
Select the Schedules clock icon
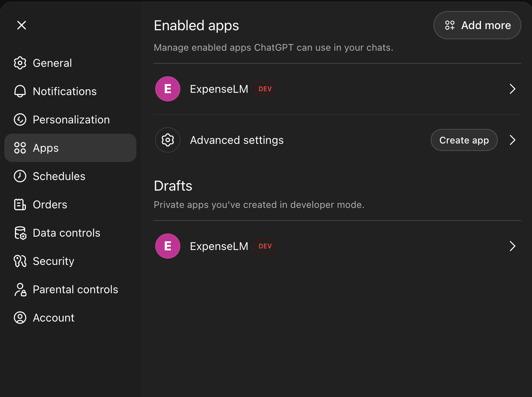20,176
